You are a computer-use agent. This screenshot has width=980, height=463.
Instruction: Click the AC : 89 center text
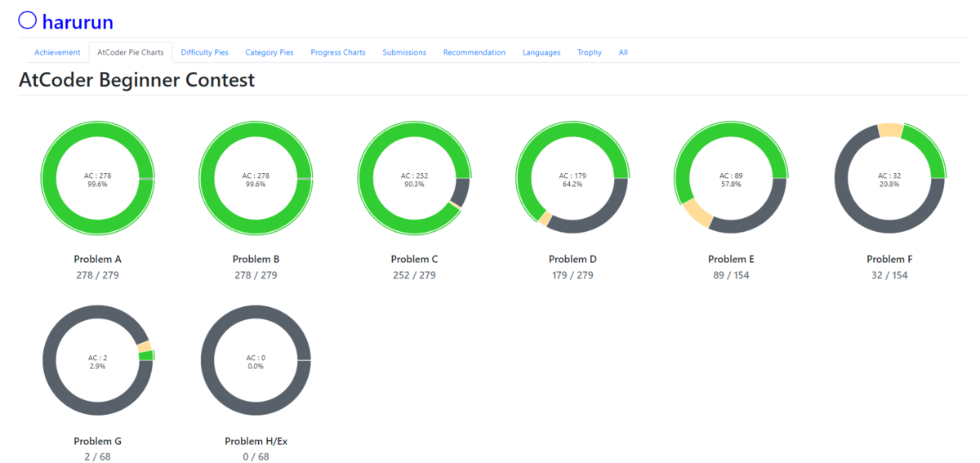click(x=731, y=176)
